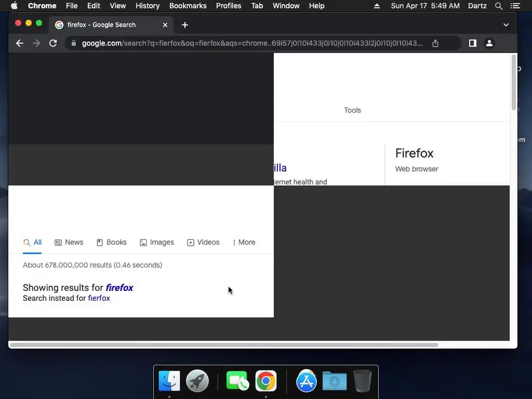532x399 pixels.
Task: Open the File menu
Action: point(72,6)
